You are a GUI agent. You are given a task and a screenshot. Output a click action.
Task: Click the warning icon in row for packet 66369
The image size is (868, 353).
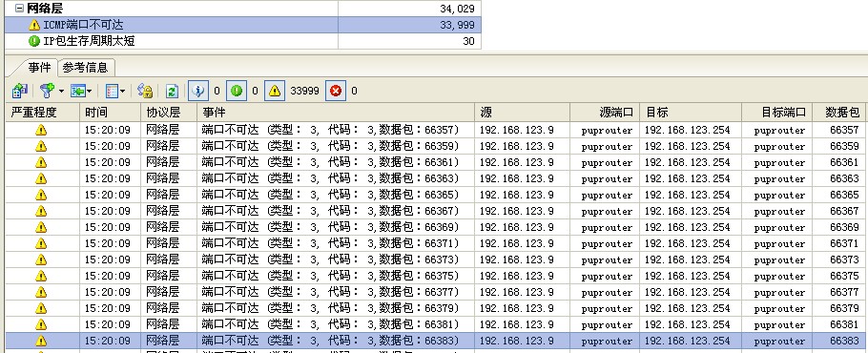pos(41,227)
